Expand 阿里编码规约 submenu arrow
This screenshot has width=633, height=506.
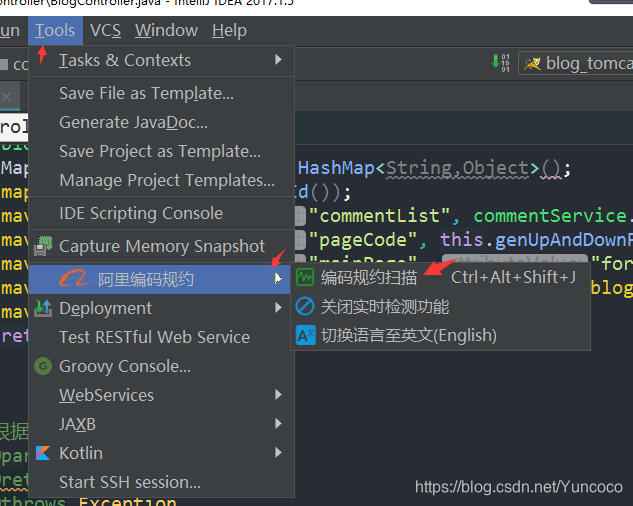[x=278, y=279]
